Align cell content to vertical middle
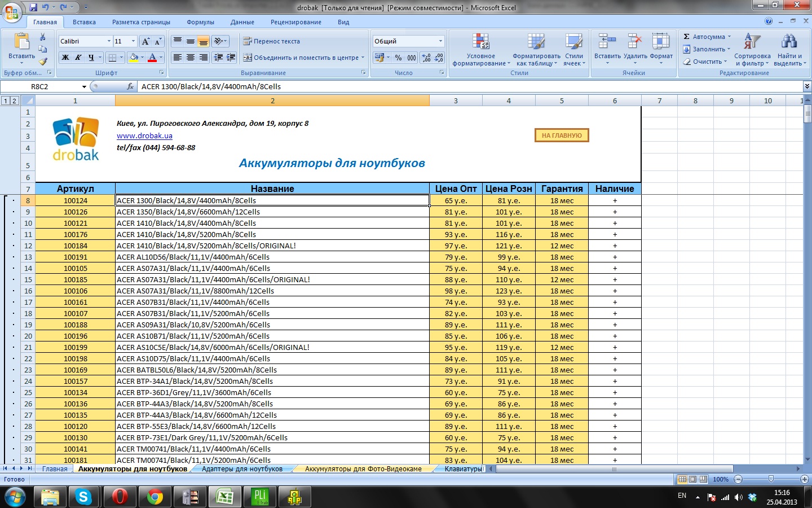 pyautogui.click(x=191, y=41)
